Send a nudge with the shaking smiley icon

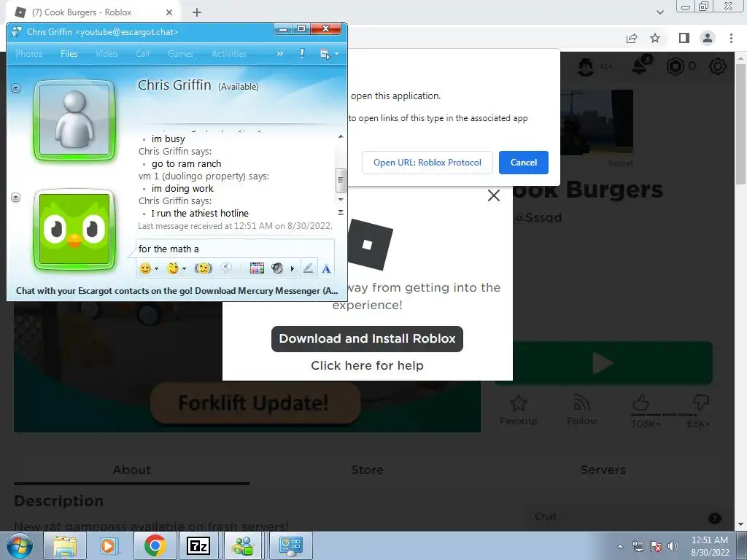click(x=204, y=268)
